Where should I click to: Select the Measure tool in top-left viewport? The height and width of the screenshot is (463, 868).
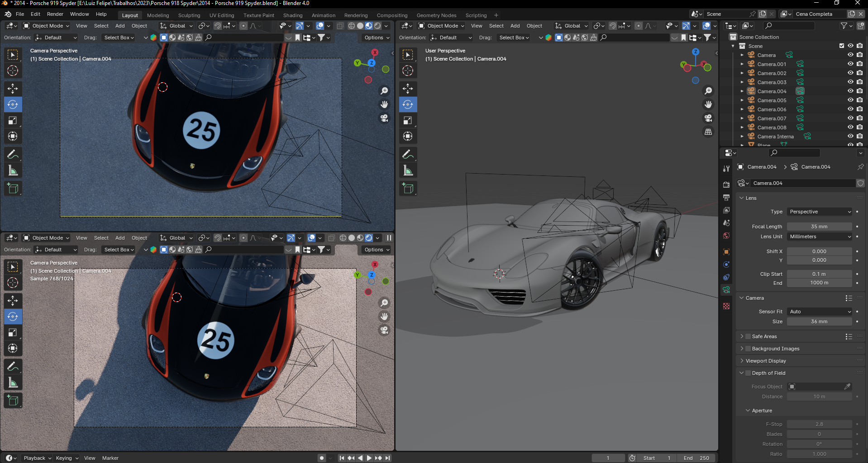pos(13,170)
